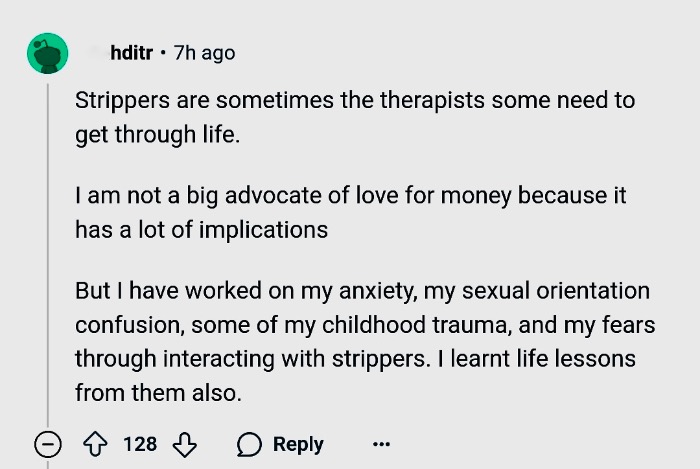Click the line 'get through life.'

(158, 134)
